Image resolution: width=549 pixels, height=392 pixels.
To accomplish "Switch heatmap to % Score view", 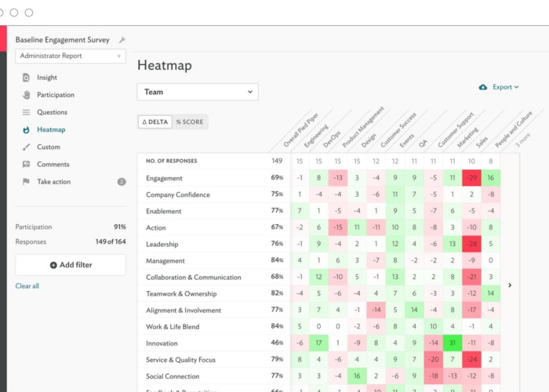I will click(x=190, y=122).
